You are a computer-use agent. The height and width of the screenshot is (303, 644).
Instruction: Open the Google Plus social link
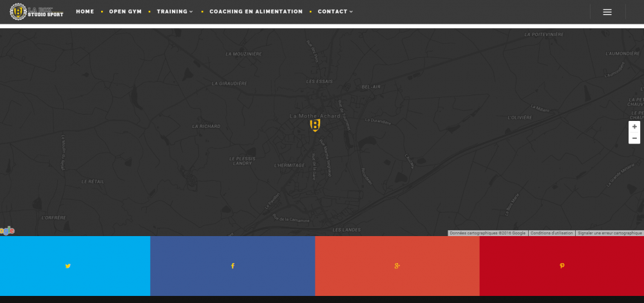[x=397, y=266]
